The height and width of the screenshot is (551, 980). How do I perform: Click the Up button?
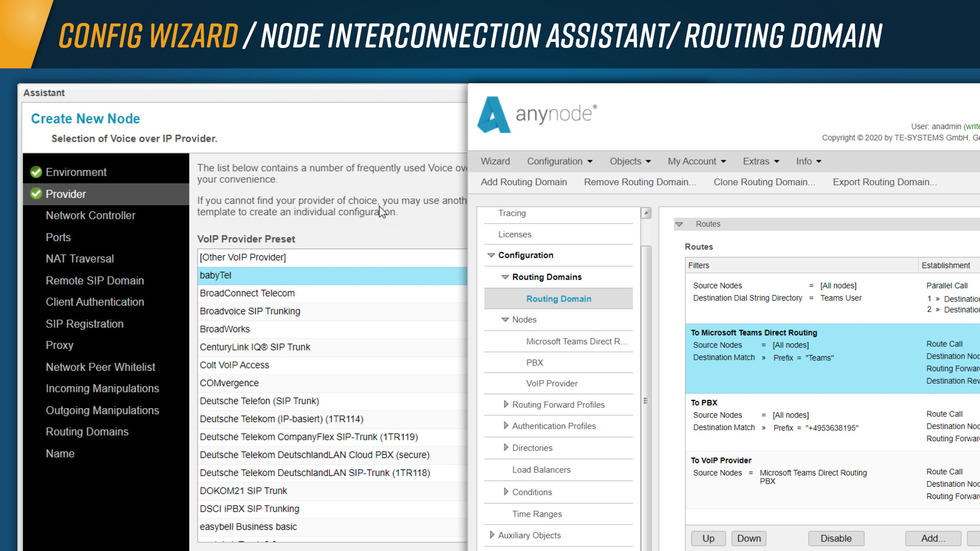(x=708, y=538)
